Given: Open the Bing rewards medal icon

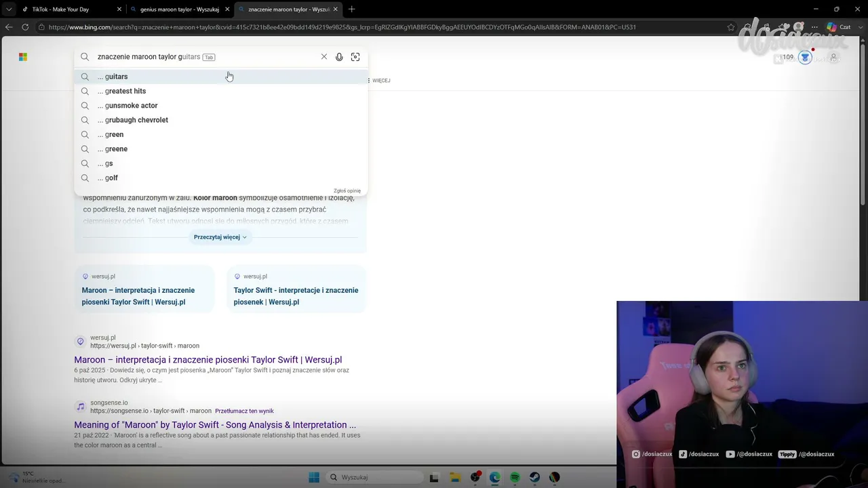Looking at the screenshot, I should pos(805,58).
